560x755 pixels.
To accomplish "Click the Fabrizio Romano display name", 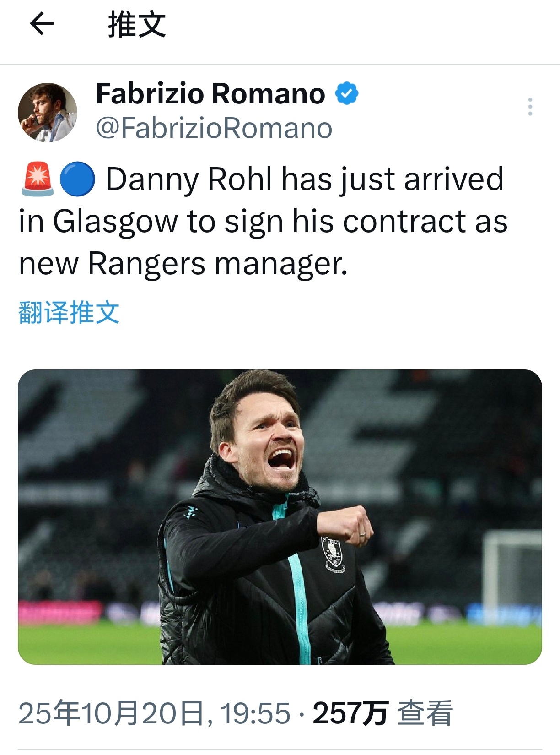I will 210,93.
